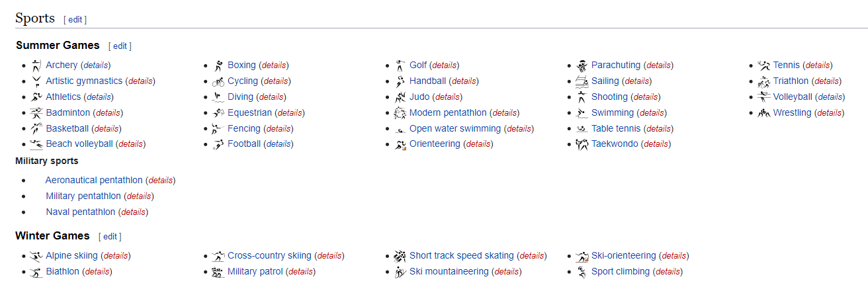The image size is (868, 293).
Task: Open the Aeronautical pentathlon link
Action: pyautogui.click(x=94, y=180)
